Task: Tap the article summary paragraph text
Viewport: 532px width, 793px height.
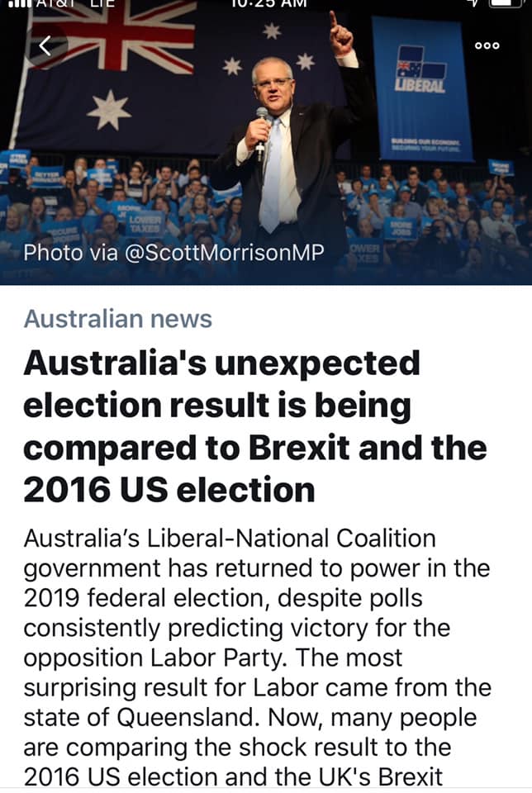Action: tap(256, 658)
